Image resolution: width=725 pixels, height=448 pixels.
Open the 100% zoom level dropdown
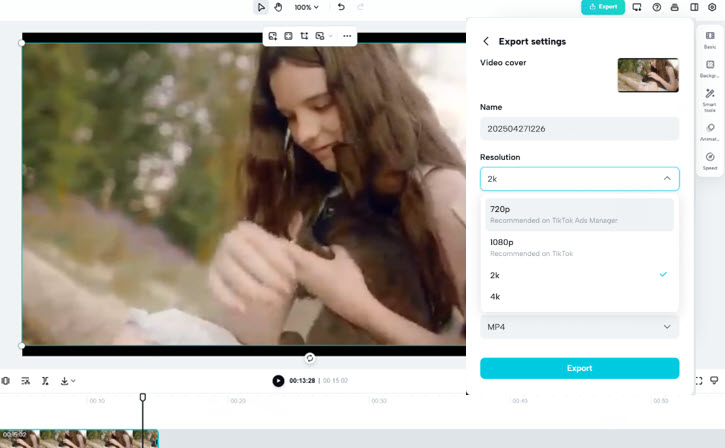[307, 7]
